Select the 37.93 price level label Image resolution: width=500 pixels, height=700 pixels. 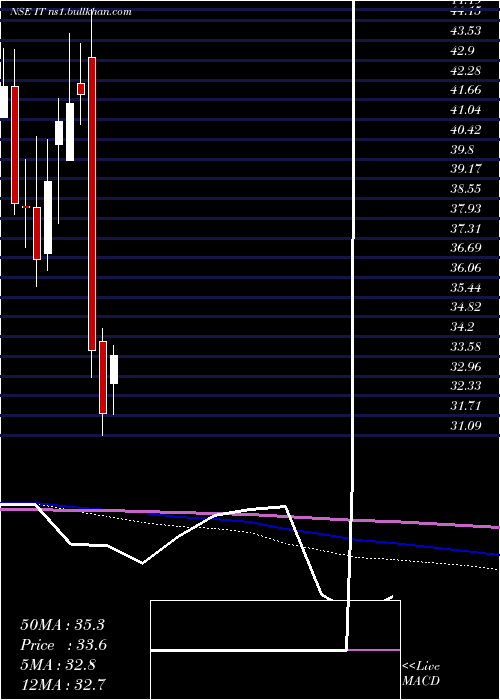pos(466,208)
